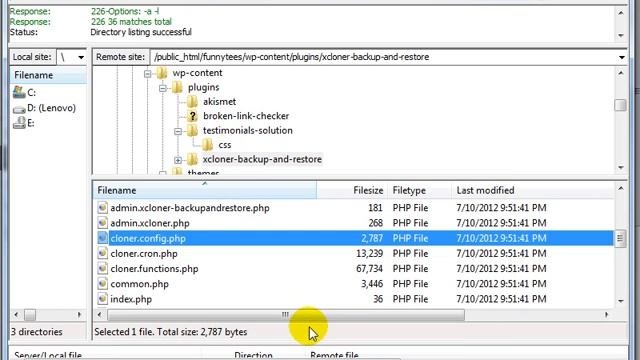Select the C: drive icon
Screen dimensions: 640x360
click(x=19, y=93)
